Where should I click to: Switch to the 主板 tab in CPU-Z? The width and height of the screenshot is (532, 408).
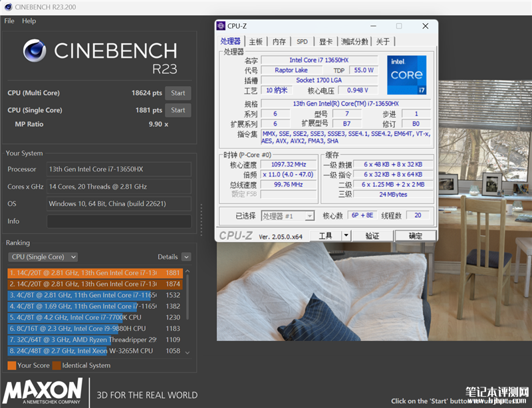pyautogui.click(x=256, y=42)
